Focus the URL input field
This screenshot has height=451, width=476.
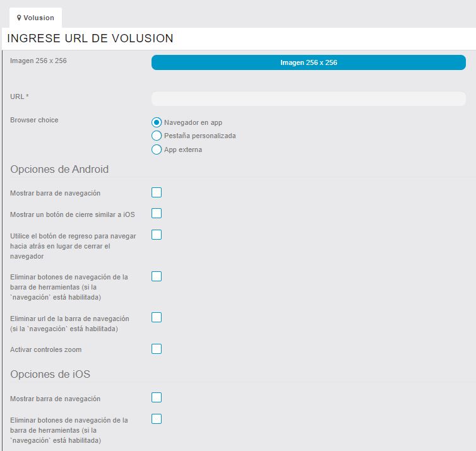309,99
